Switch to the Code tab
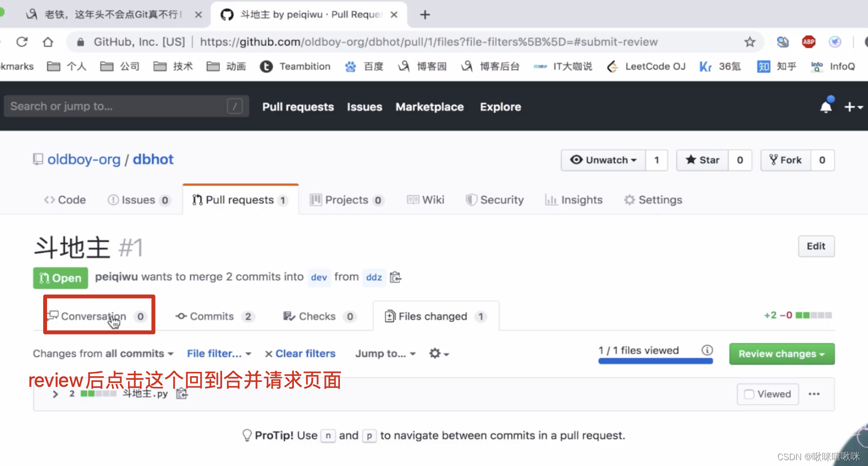 tap(65, 200)
